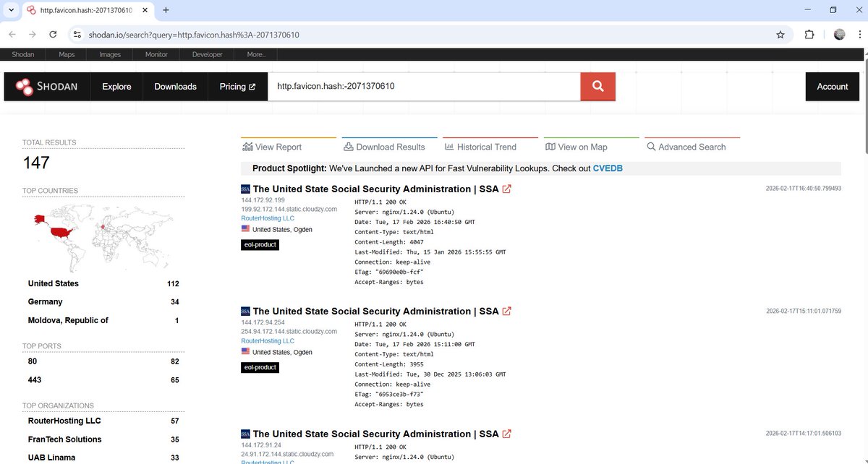Filter by Germany country
Image resolution: width=868 pixels, height=464 pixels.
click(46, 302)
